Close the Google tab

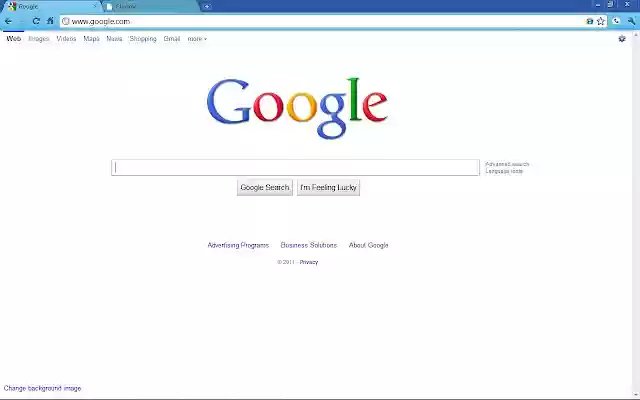[95, 6]
